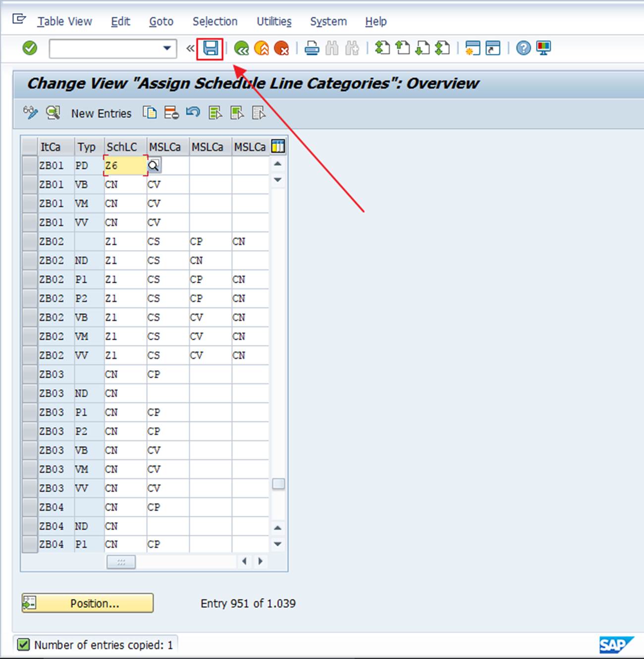Click the Typ column header

point(89,147)
